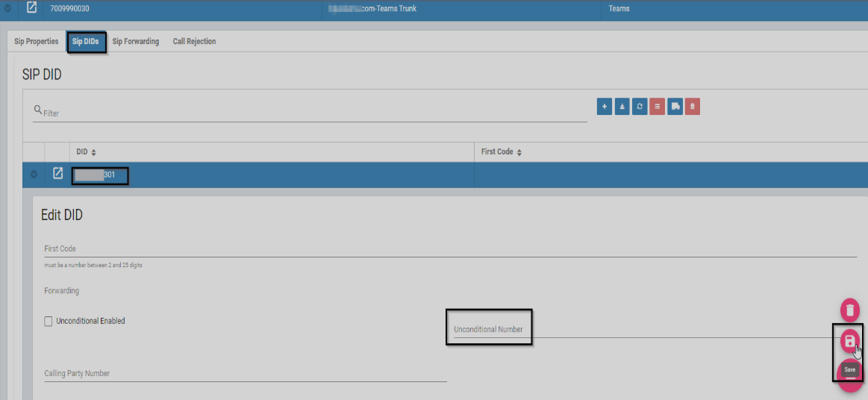Collapse the 7009990030 trunk row chevron
The height and width of the screenshot is (400, 868).
pyautogui.click(x=7, y=8)
